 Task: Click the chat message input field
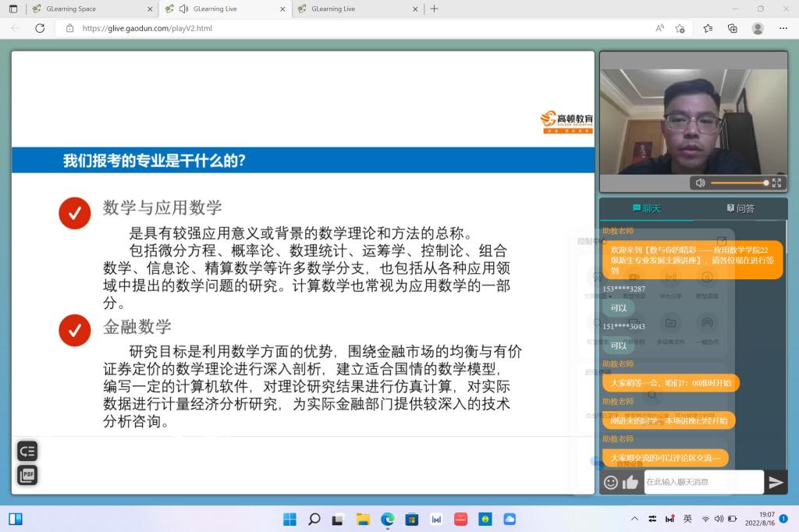(x=703, y=482)
